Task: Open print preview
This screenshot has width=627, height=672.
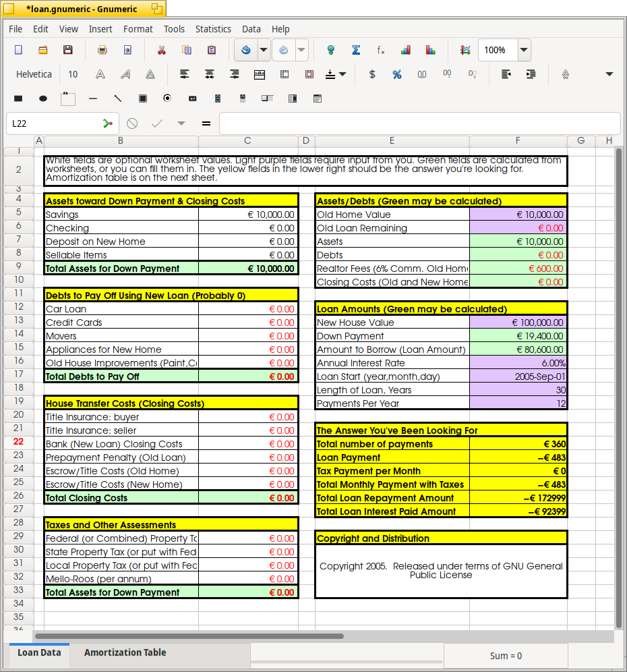Action: coord(127,50)
